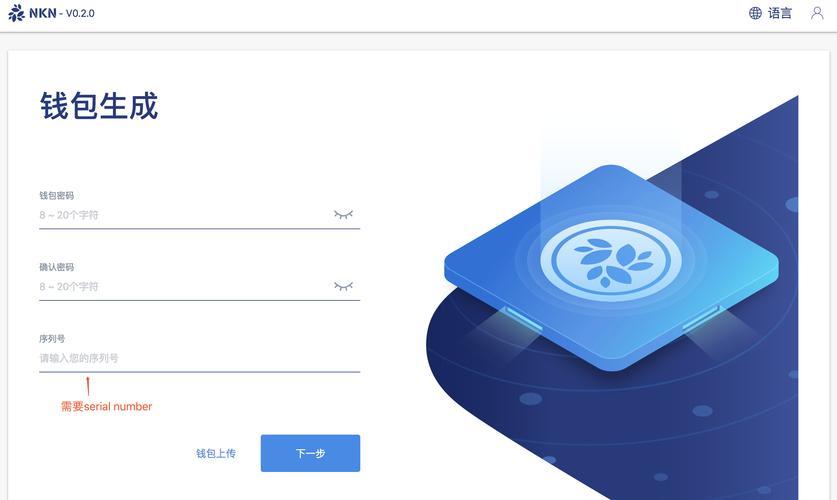This screenshot has height=500, width=837.
Task: Click the circular NKN emblem on illustration
Action: point(611,260)
